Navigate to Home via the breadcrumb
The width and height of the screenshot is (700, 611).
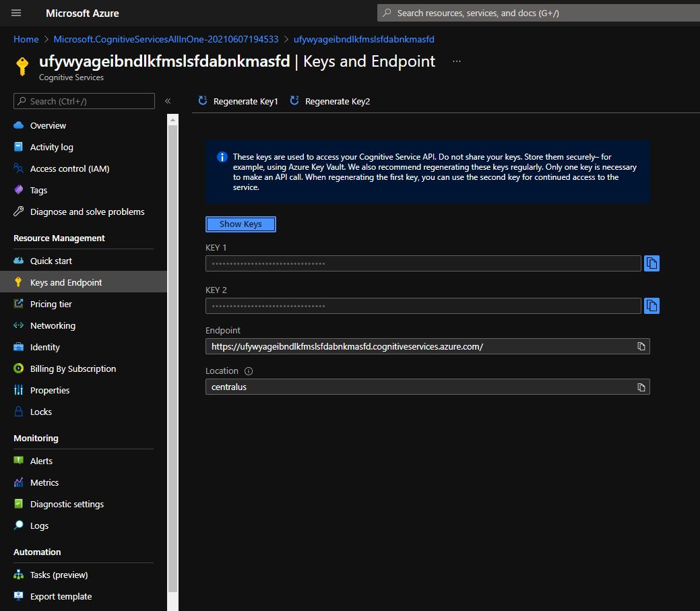(26, 39)
